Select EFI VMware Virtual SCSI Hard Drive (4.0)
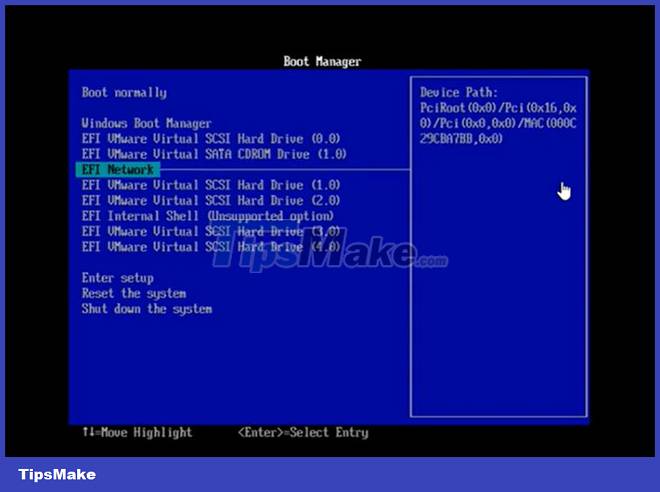Image resolution: width=660 pixels, height=492 pixels. pos(211,247)
